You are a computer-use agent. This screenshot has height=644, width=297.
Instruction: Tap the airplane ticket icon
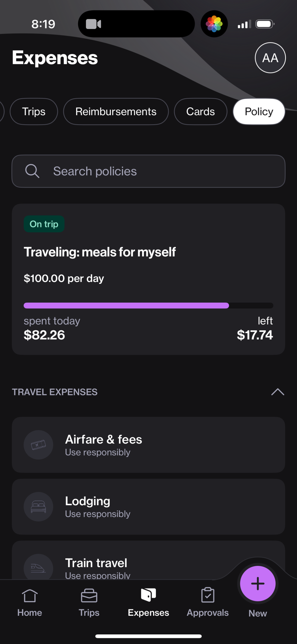pos(38,445)
